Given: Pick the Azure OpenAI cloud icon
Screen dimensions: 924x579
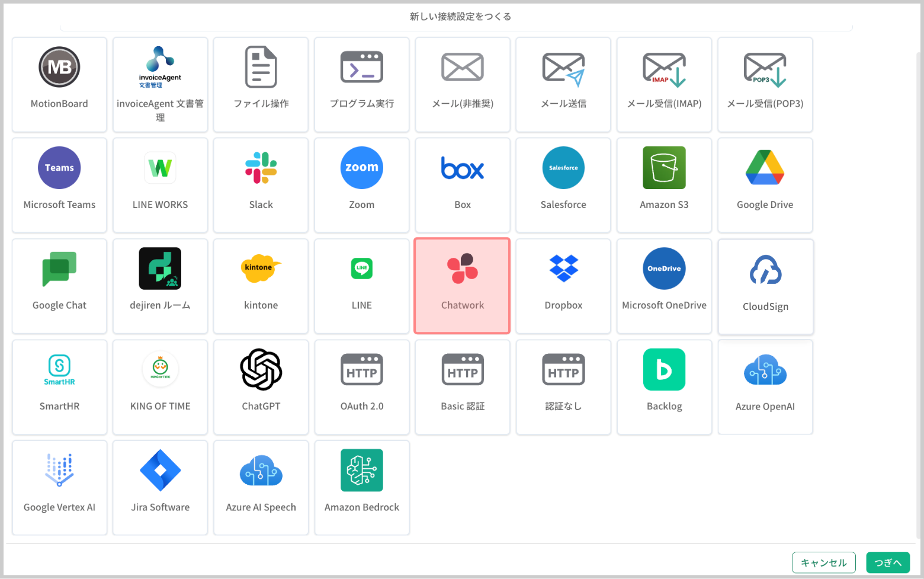Looking at the screenshot, I should [x=765, y=370].
